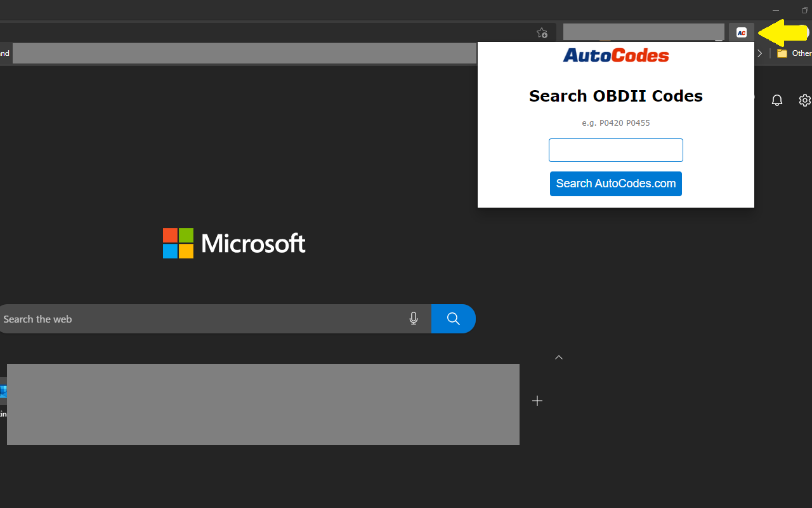
Task: Open the notifications bell icon
Action: (776, 100)
